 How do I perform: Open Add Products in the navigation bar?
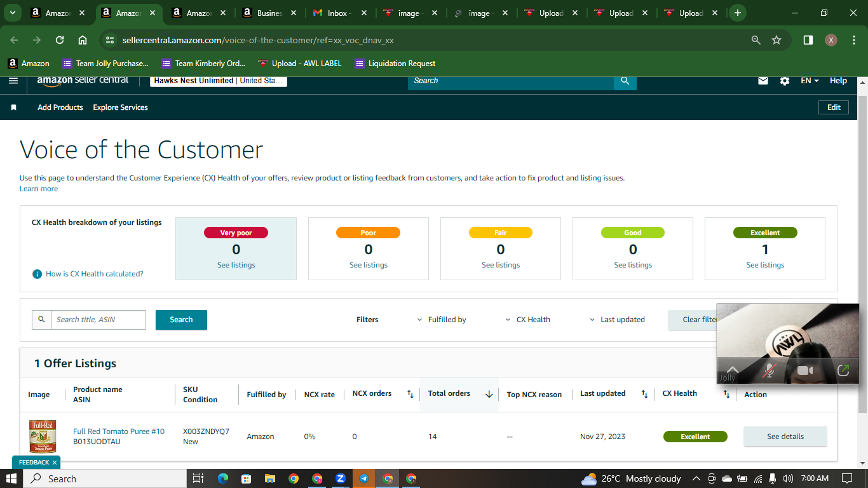tap(60, 107)
